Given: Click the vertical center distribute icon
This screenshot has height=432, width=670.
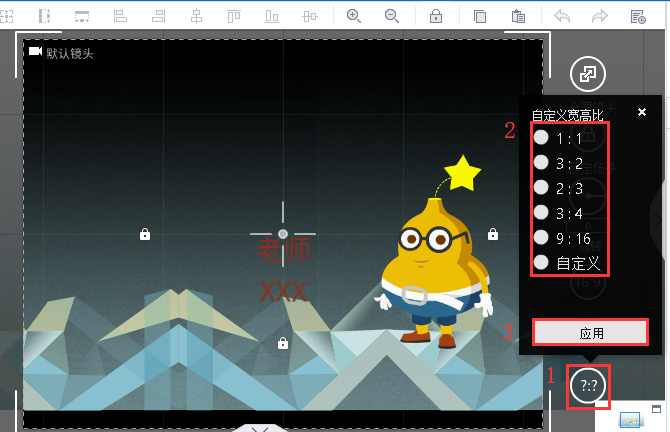Looking at the screenshot, I should coord(310,16).
